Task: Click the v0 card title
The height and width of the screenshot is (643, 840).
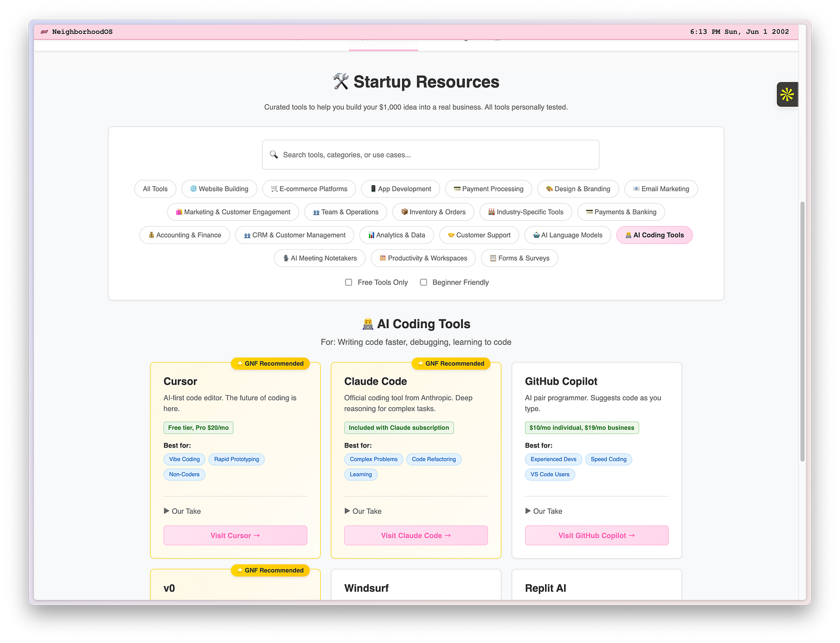Action: pyautogui.click(x=170, y=588)
